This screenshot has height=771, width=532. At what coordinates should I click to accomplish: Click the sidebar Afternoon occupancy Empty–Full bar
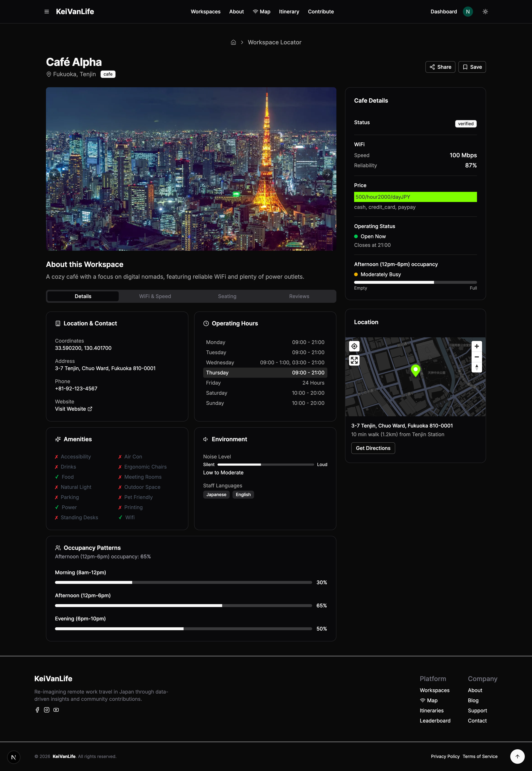pos(415,282)
